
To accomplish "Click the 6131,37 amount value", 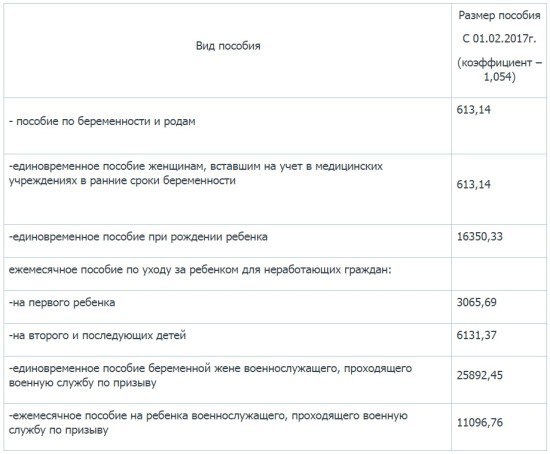I will (x=476, y=335).
